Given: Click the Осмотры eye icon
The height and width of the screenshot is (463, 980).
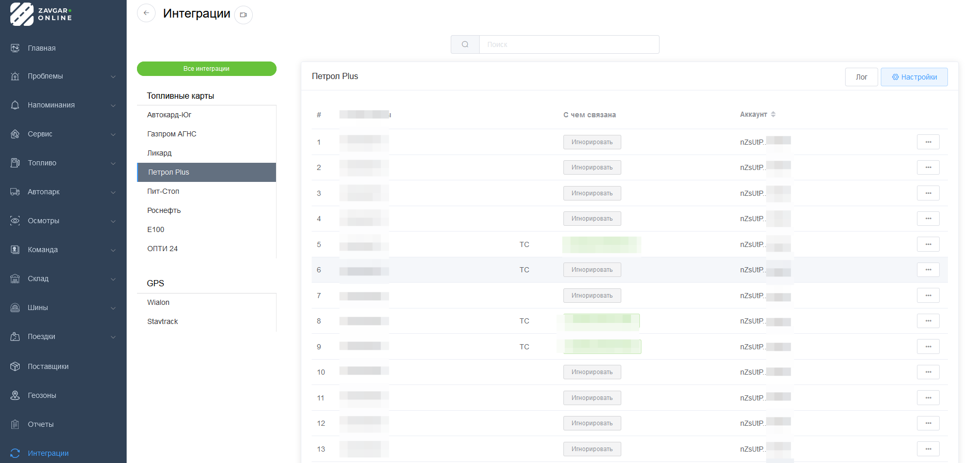Looking at the screenshot, I should 15,221.
